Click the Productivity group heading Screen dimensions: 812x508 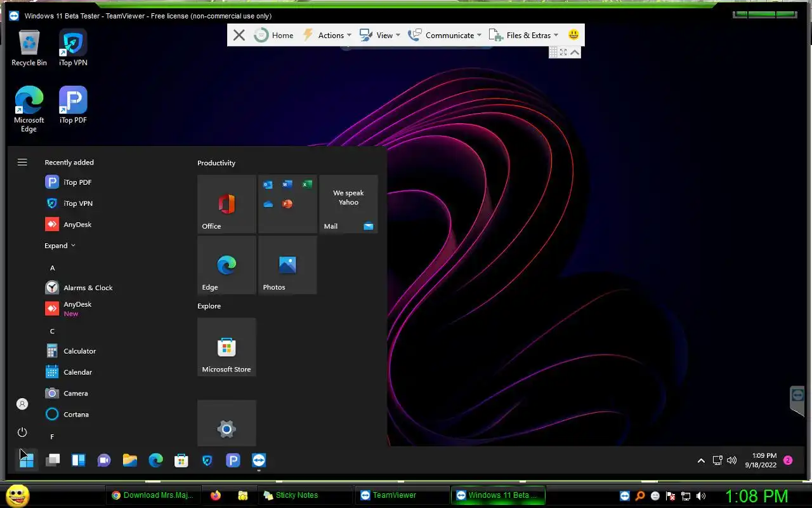pos(216,163)
